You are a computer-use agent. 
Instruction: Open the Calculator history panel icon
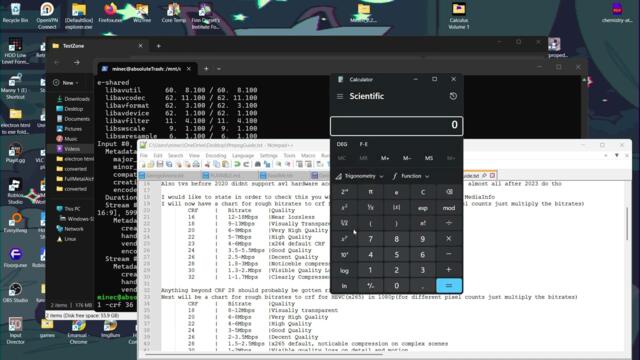pyautogui.click(x=453, y=96)
